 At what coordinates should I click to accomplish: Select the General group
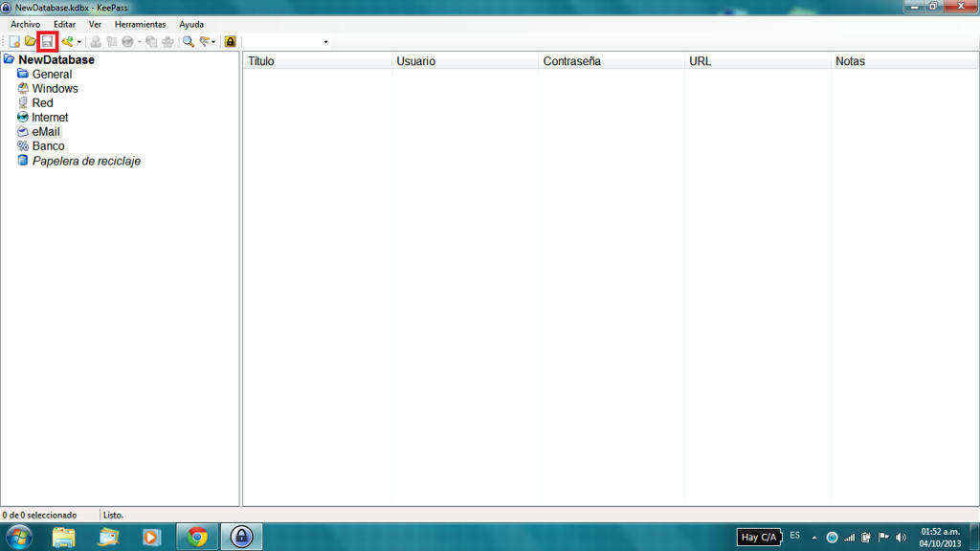[x=52, y=75]
